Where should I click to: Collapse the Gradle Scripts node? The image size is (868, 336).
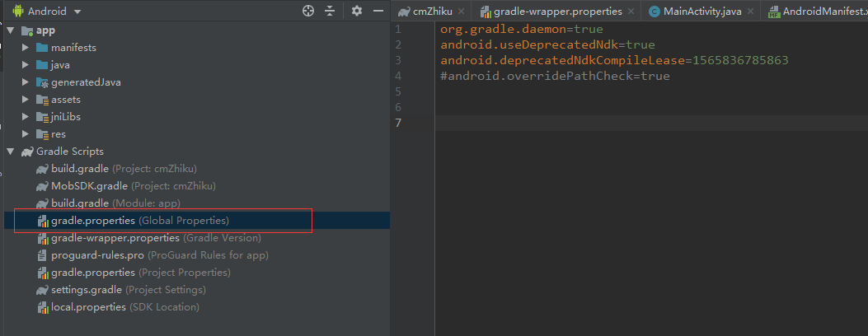10,151
